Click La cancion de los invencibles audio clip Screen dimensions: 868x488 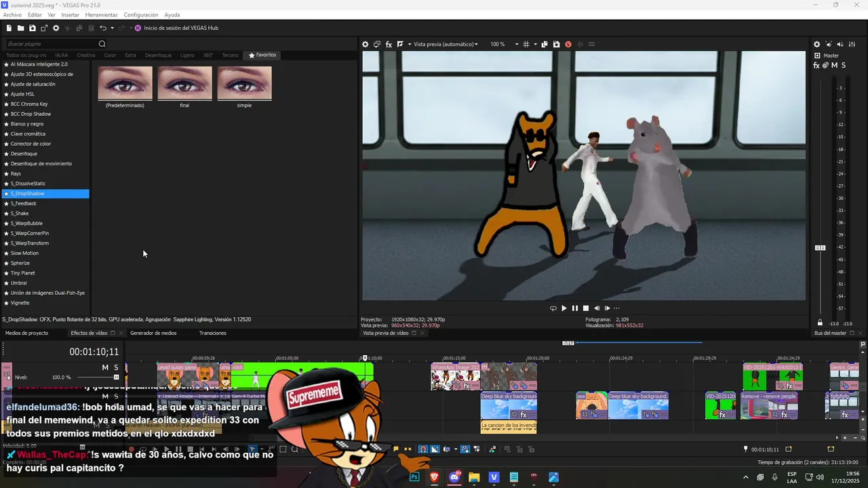click(x=509, y=427)
